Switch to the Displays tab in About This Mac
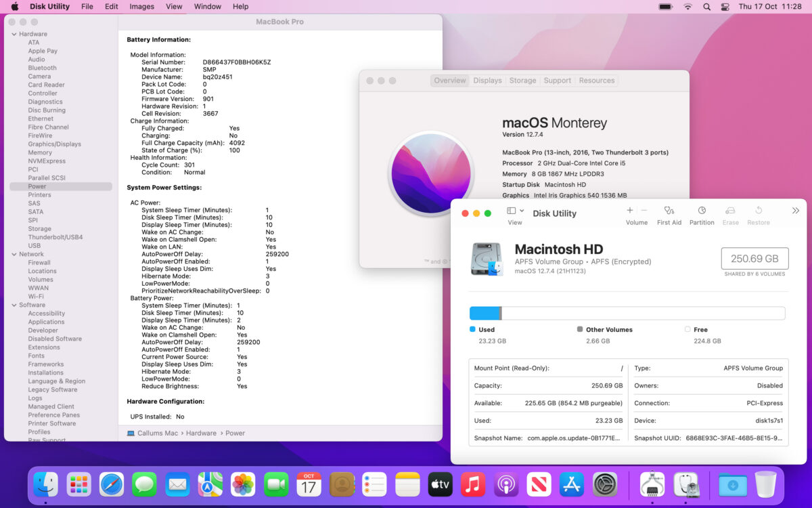The image size is (812, 508). point(488,81)
